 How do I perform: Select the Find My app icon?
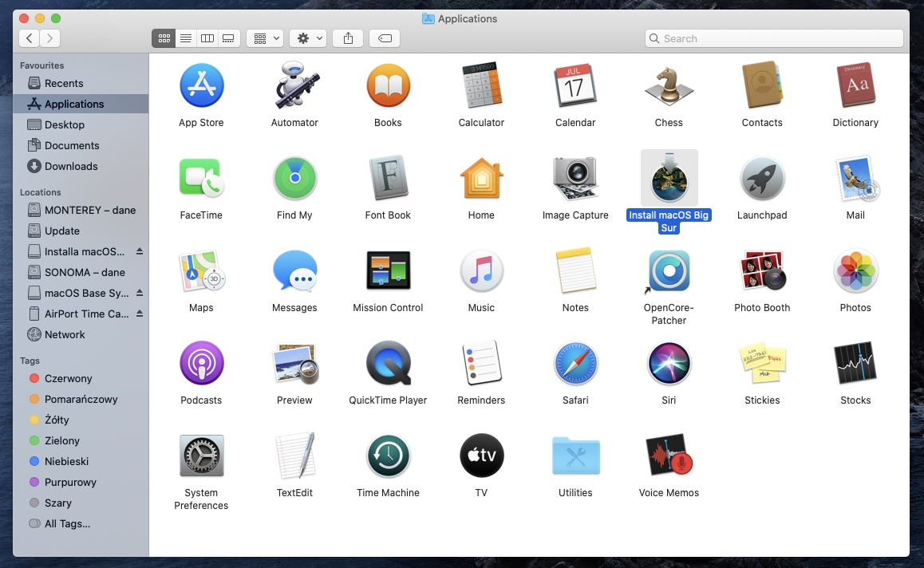294,178
